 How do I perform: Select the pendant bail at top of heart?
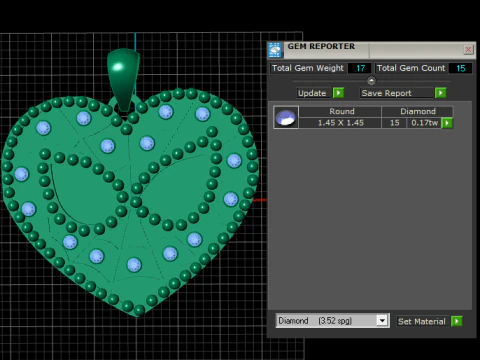[x=123, y=79]
